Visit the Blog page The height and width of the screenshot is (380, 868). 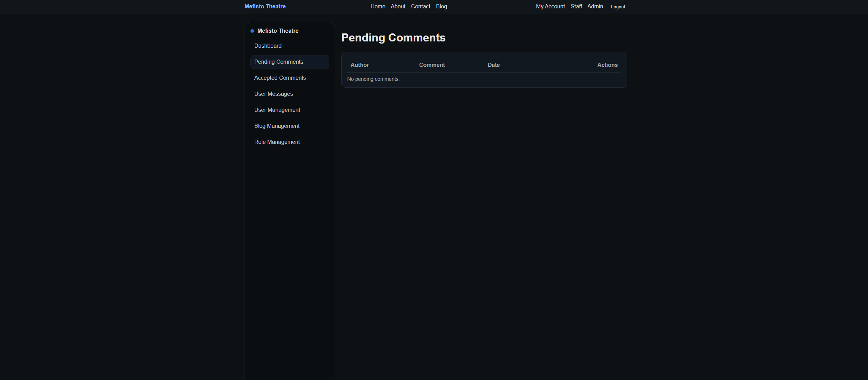point(441,6)
